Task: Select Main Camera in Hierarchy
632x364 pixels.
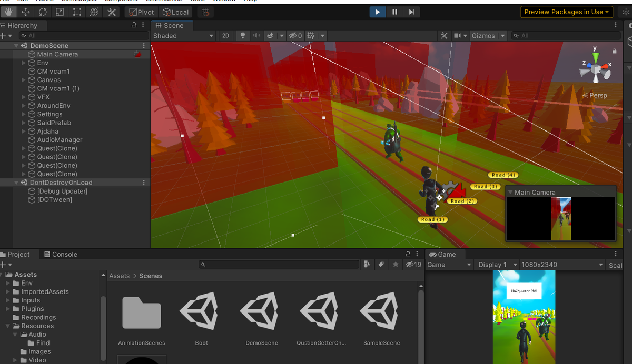Action: click(57, 54)
